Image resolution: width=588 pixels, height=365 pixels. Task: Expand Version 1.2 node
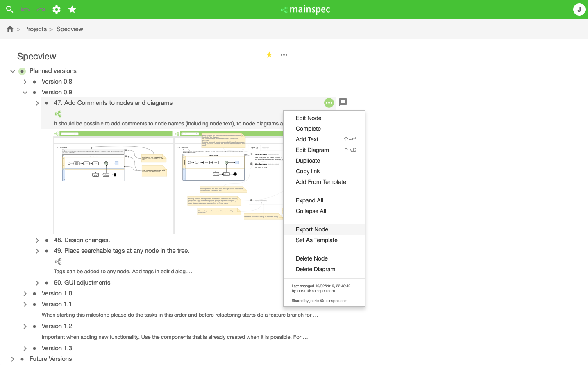click(25, 326)
